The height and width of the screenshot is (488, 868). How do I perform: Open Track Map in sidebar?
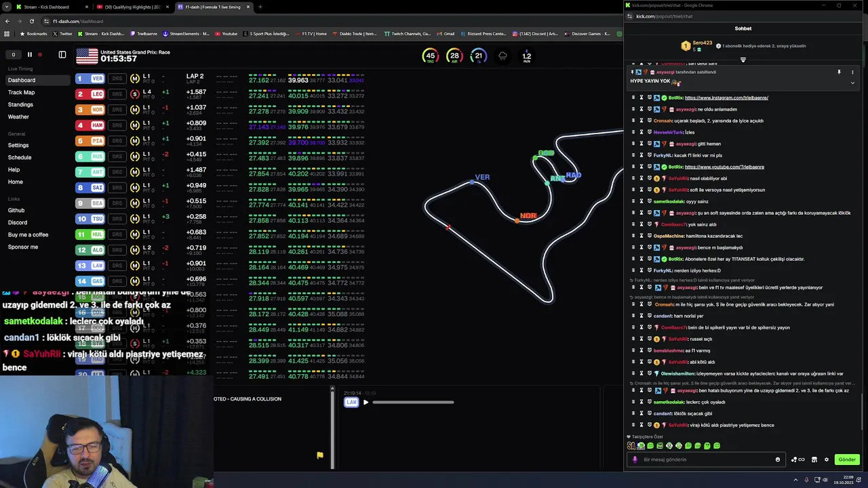tap(21, 92)
